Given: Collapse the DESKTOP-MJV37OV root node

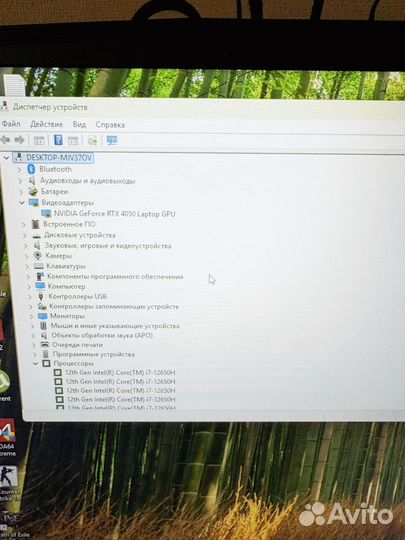Looking at the screenshot, I should tap(6, 158).
